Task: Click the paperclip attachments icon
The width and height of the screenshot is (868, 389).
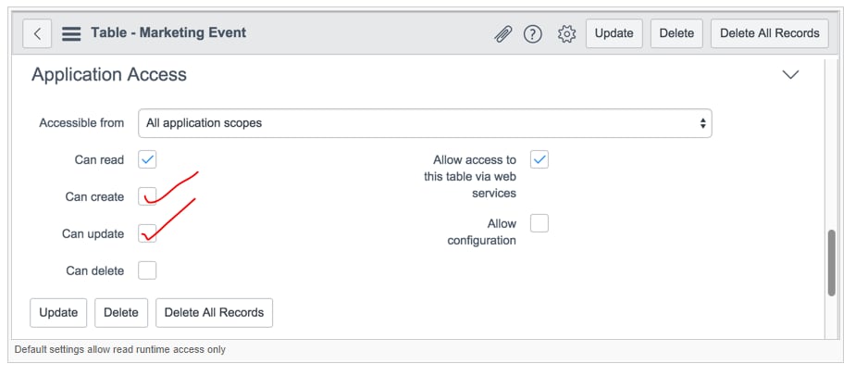Action: [502, 34]
